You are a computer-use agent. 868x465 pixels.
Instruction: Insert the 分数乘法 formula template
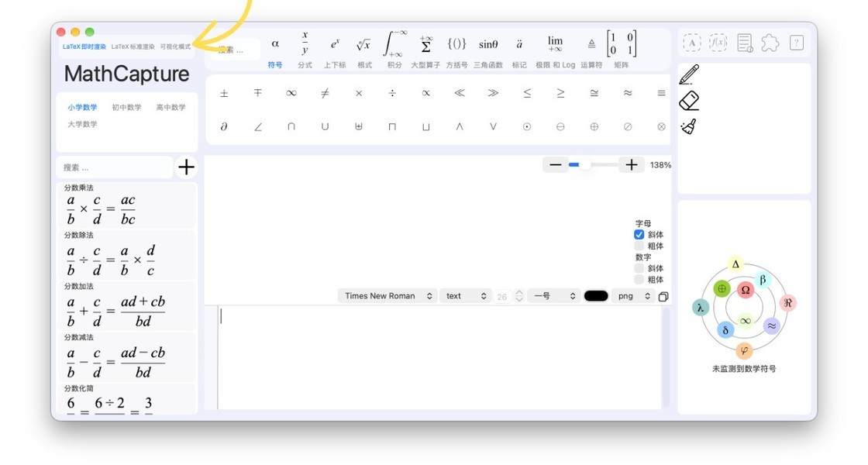(x=127, y=205)
